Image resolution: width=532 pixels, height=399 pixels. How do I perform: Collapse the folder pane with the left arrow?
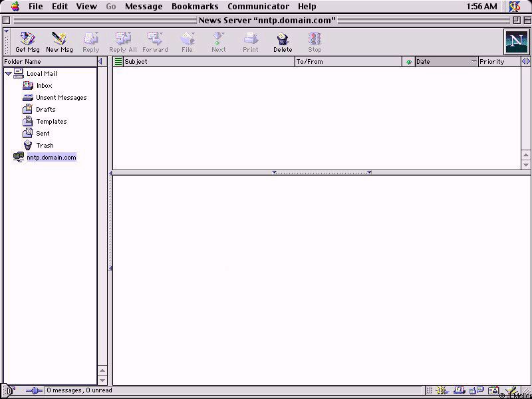[x=100, y=62]
